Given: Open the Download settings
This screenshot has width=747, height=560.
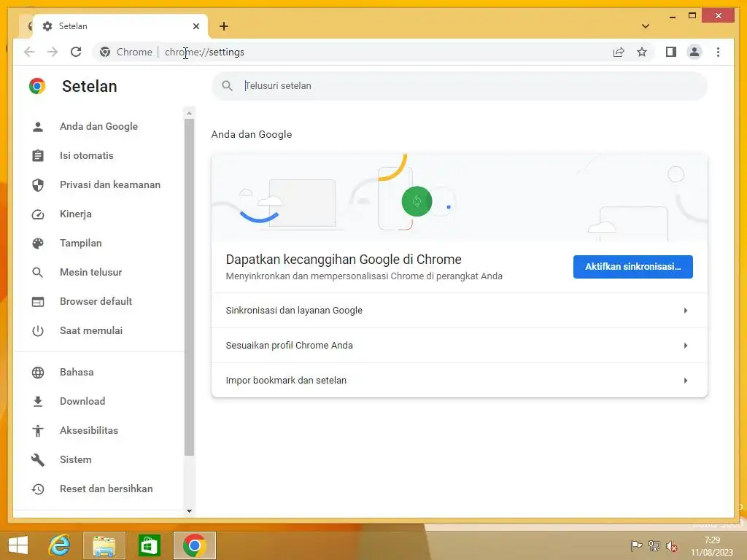Looking at the screenshot, I should (82, 402).
